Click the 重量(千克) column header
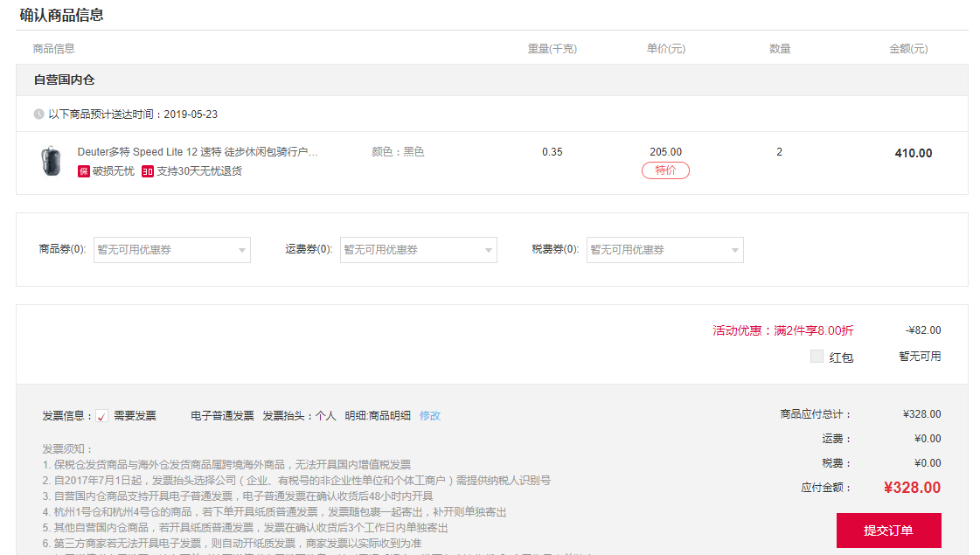The image size is (980, 555). [x=553, y=49]
